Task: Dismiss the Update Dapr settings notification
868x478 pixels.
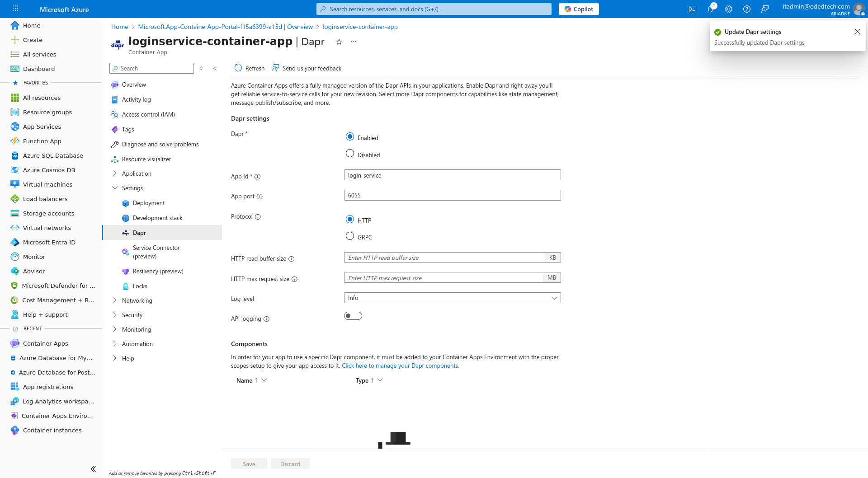Action: point(858,32)
